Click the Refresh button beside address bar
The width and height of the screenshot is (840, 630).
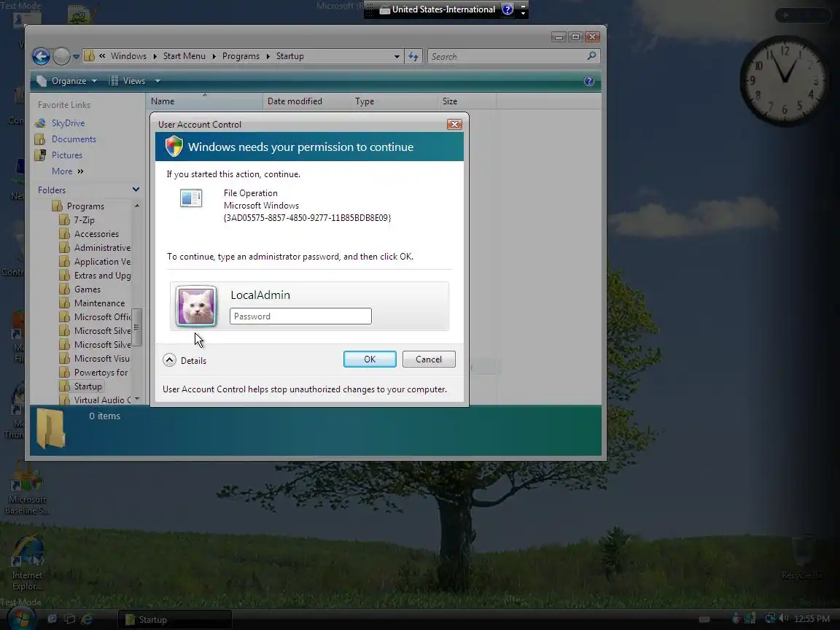tap(413, 56)
